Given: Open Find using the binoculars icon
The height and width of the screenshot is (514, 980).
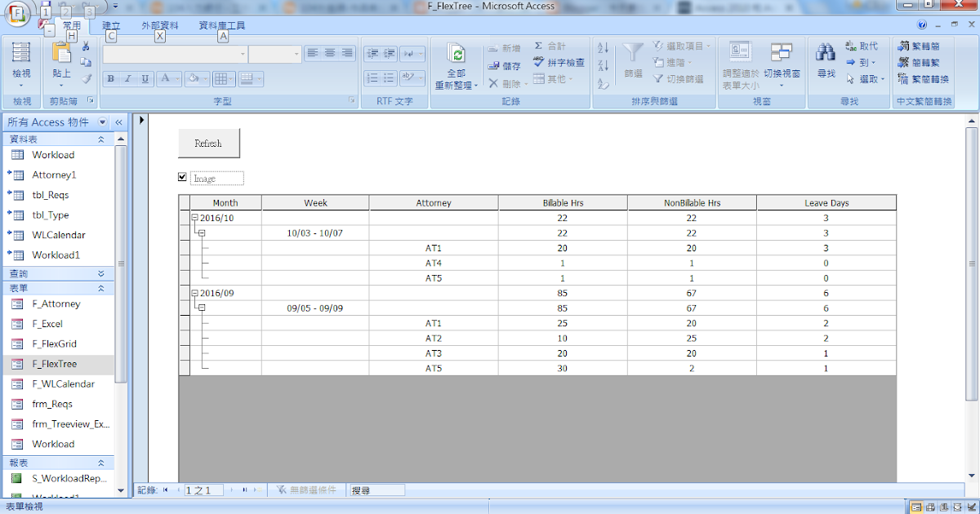Looking at the screenshot, I should coord(825,59).
